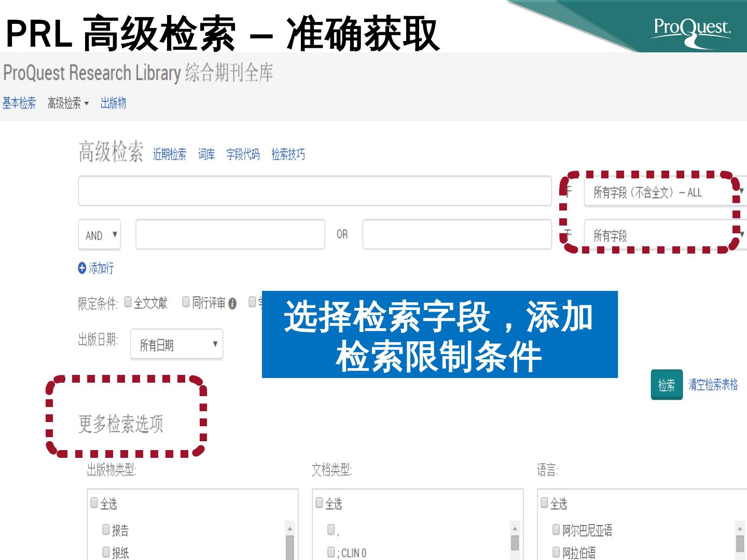Click the 出版物类型 list scrollbar thumb
The width and height of the screenshot is (747, 560).
290,547
